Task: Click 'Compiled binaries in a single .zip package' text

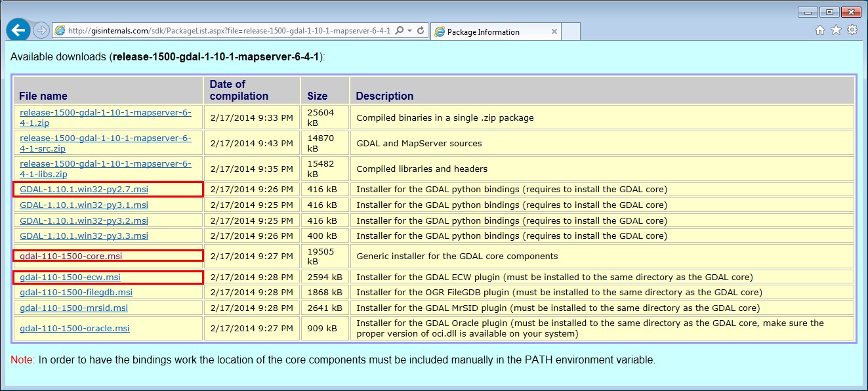Action: [445, 118]
